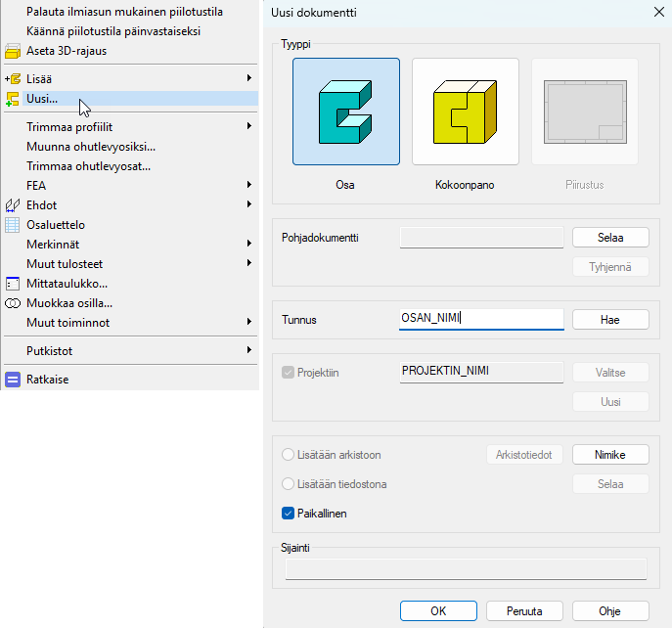Click the Aseta 3D-rajaus icon
Viewport: 672px width, 628px height.
pyautogui.click(x=13, y=51)
